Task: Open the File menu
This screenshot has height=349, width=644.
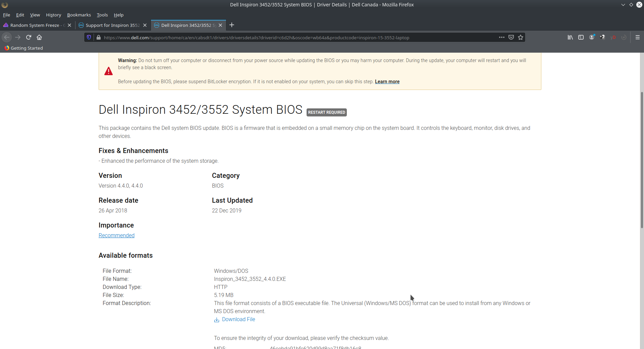Action: tap(6, 15)
